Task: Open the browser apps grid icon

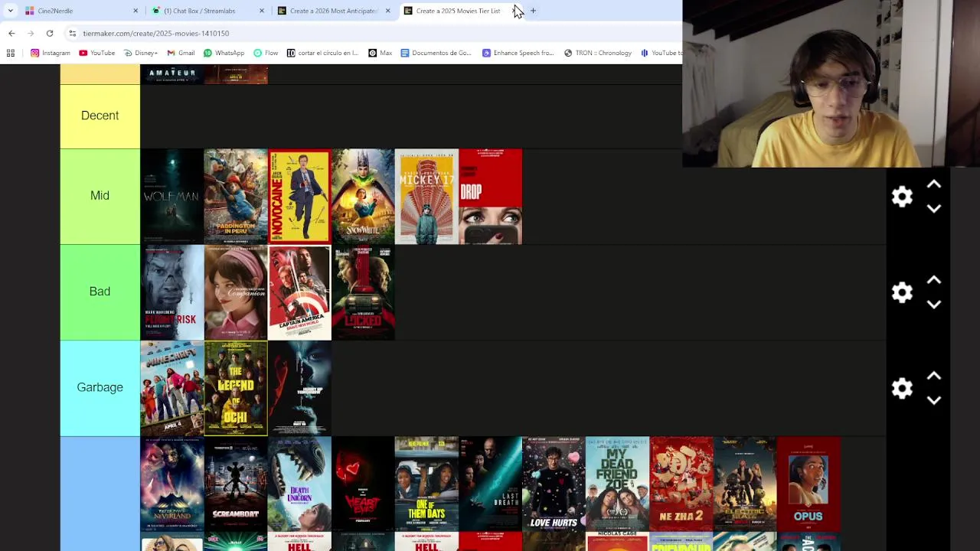Action: (x=11, y=53)
